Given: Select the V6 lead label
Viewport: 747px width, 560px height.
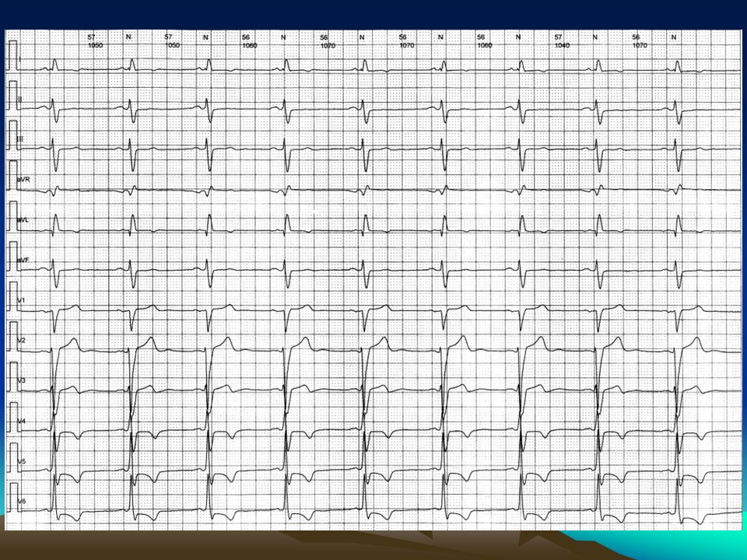Looking at the screenshot, I should click(21, 502).
